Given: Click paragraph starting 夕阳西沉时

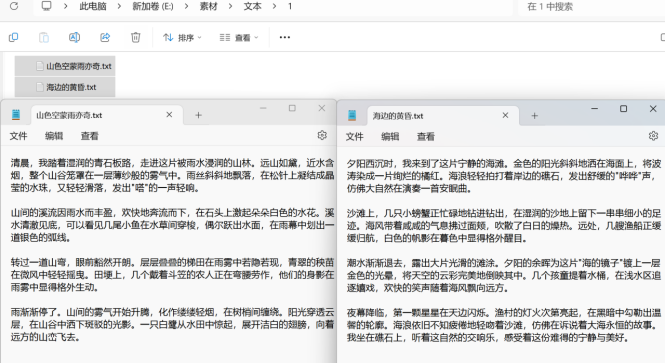Looking at the screenshot, I should (x=504, y=176).
